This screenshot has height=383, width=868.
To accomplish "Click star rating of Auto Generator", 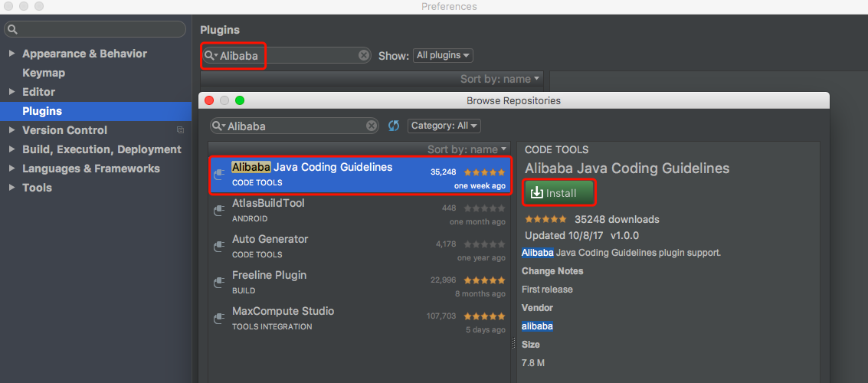I will [484, 244].
